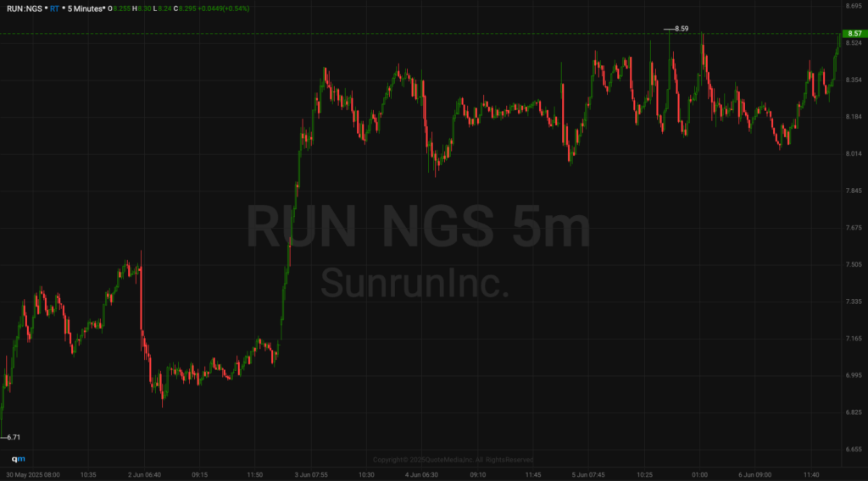This screenshot has height=481, width=868.
Task: Click the 8.695 price axis label
Action: pos(854,6)
